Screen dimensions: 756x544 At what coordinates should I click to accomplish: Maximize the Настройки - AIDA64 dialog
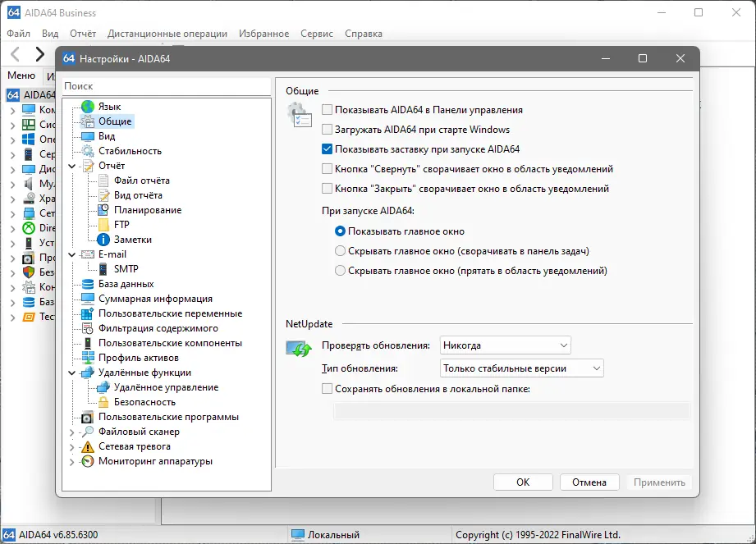point(643,58)
